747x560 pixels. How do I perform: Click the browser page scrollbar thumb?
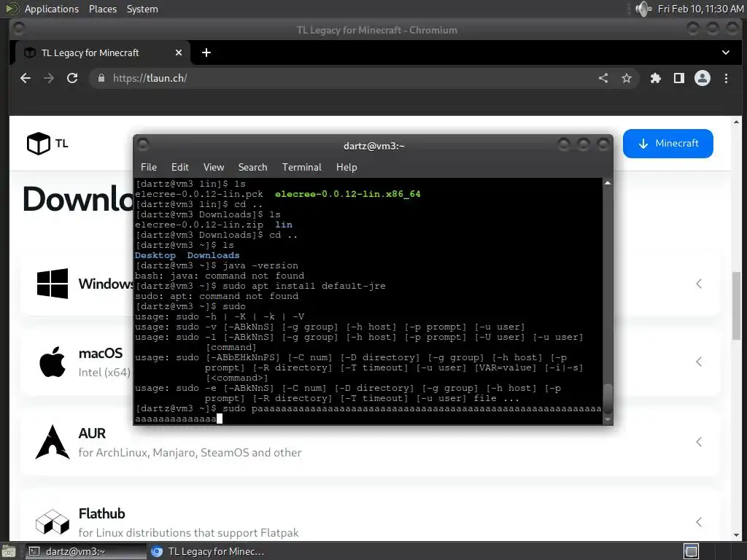tap(737, 306)
